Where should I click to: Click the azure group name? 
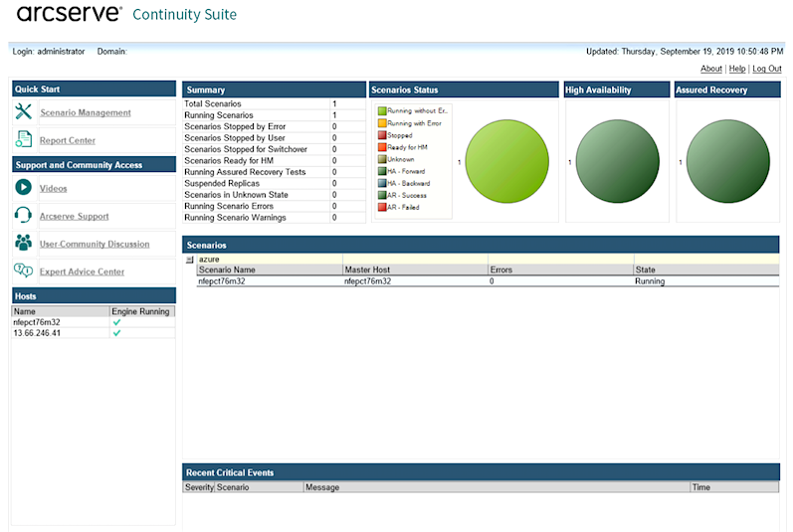(209, 260)
